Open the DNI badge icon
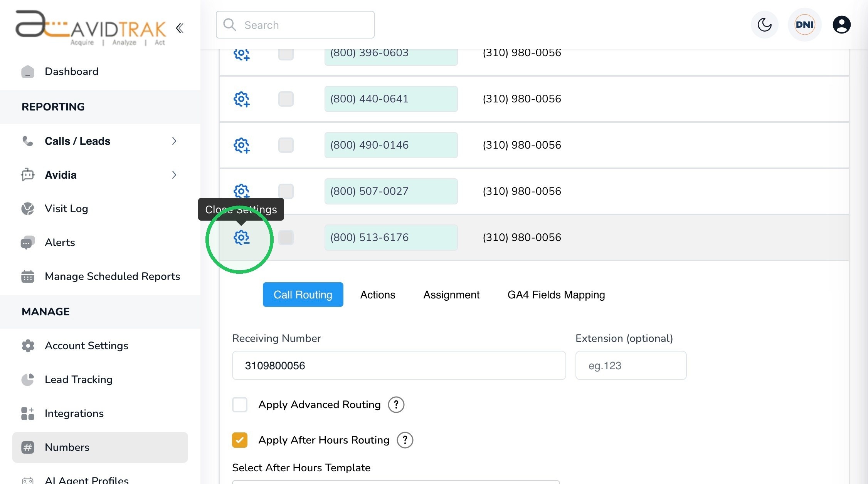The width and height of the screenshot is (868, 484). (805, 25)
